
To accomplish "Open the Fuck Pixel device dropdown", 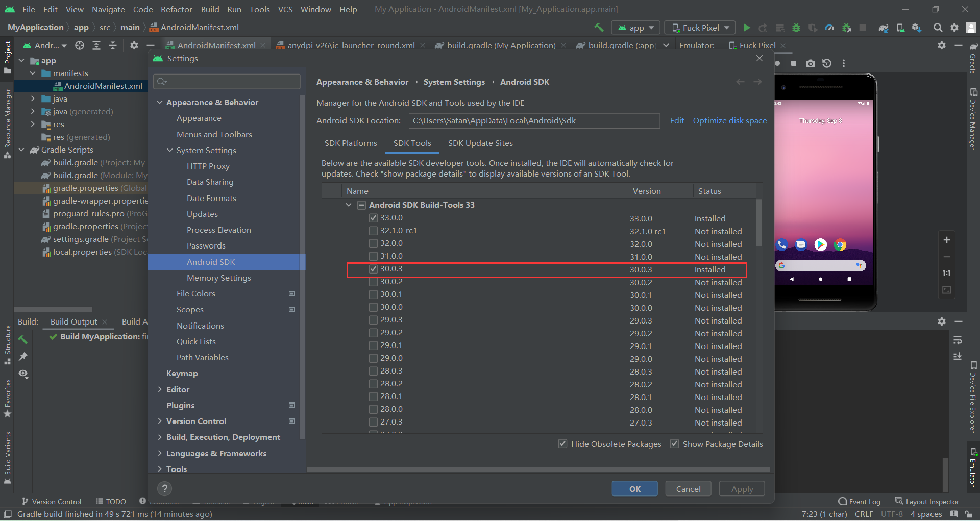I will click(x=701, y=28).
